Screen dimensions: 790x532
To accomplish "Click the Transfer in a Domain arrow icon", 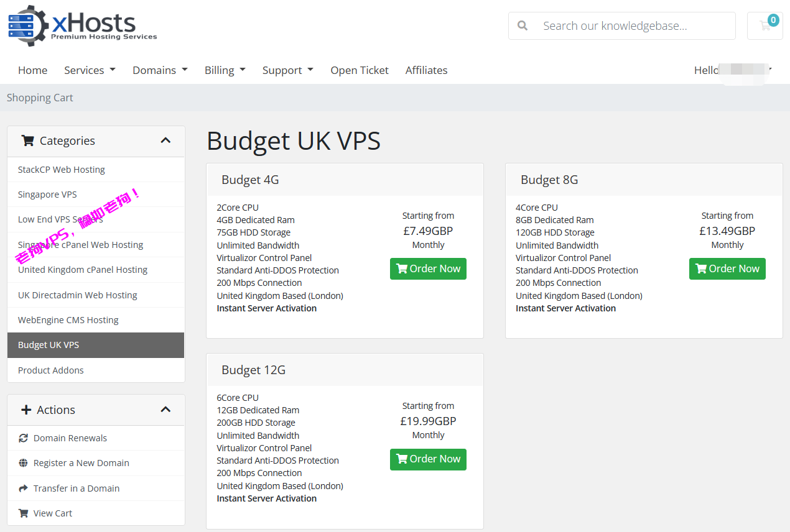I will [24, 488].
